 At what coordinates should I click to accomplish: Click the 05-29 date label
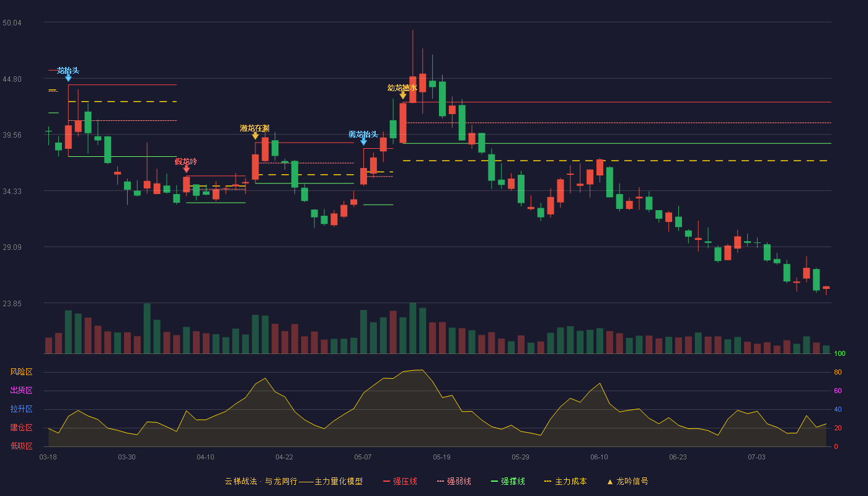520,457
